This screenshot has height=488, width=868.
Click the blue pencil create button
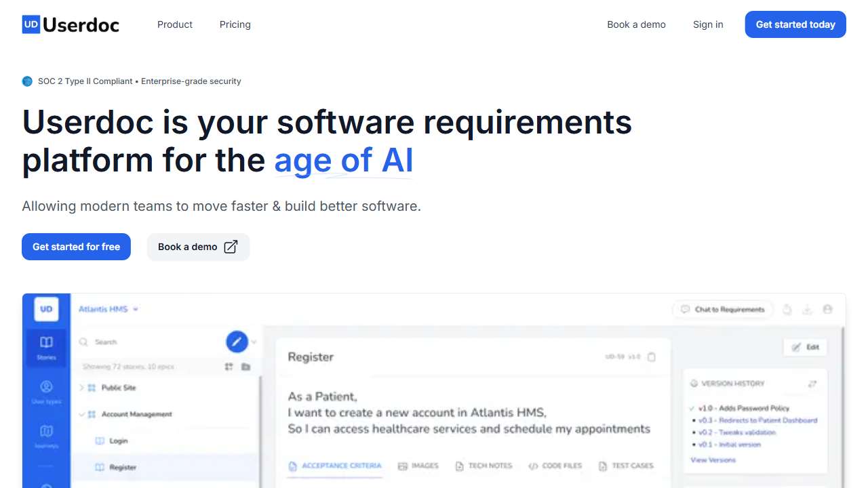click(237, 342)
